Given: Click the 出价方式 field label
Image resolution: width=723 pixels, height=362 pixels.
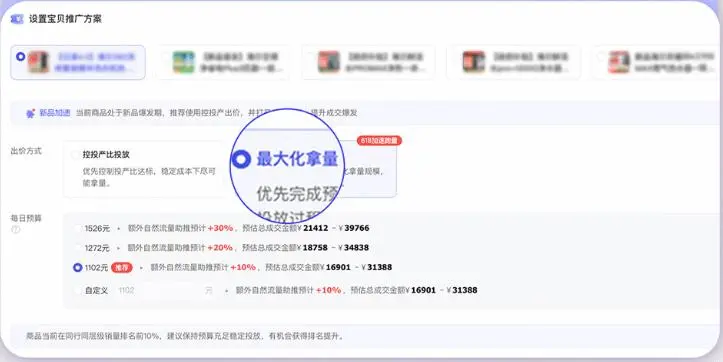Looking at the screenshot, I should click(x=26, y=151).
